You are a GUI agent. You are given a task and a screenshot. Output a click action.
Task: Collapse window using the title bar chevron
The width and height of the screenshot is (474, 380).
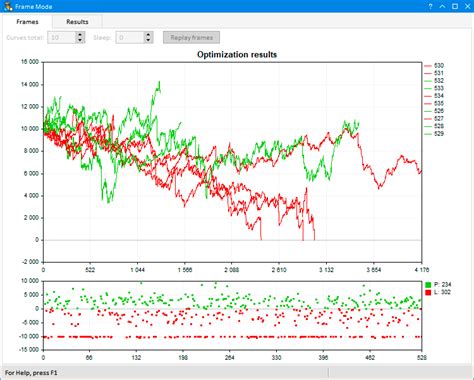click(x=442, y=6)
